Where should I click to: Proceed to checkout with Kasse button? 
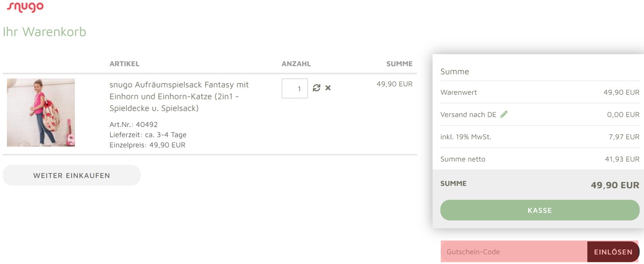(x=540, y=210)
